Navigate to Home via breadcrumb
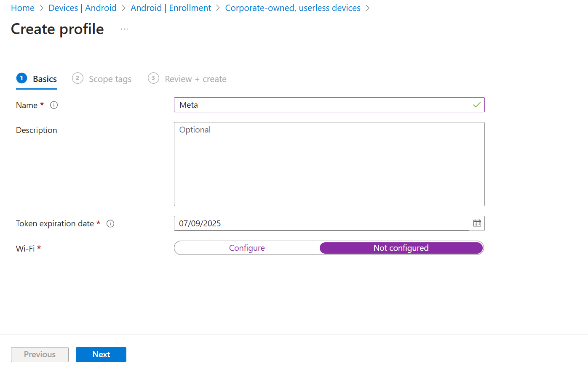Viewport: 588px width, 366px height. 23,8
